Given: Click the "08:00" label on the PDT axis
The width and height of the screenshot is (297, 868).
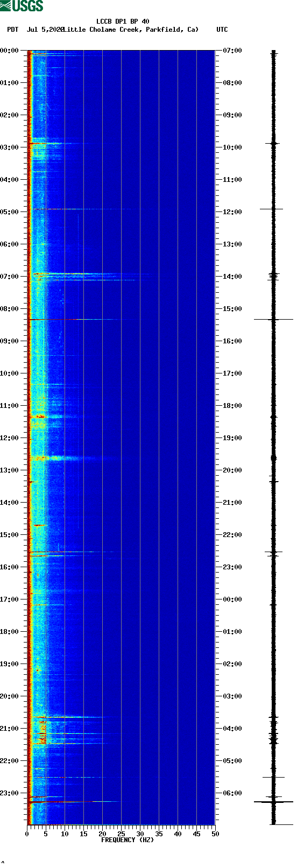Looking at the screenshot, I should (9, 309).
